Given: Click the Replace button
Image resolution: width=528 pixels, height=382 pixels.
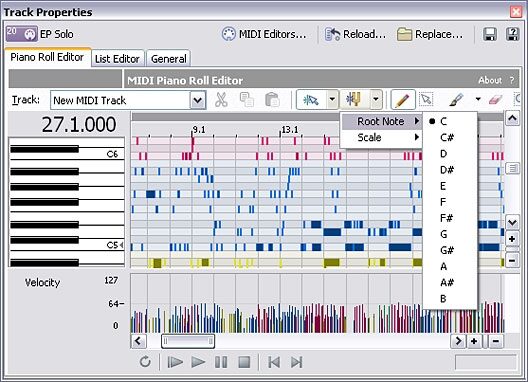Looking at the screenshot, I should pos(430,34).
